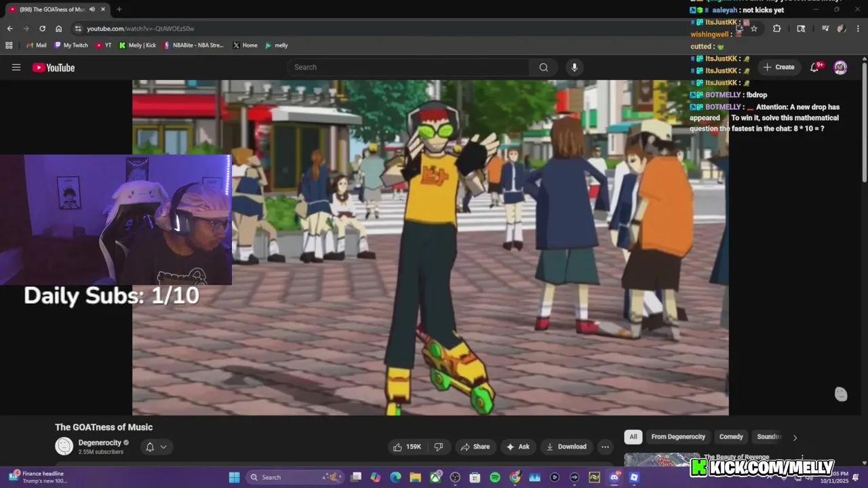This screenshot has width=868, height=488.
Task: Open File Explorer from the taskbar
Action: coord(415,477)
